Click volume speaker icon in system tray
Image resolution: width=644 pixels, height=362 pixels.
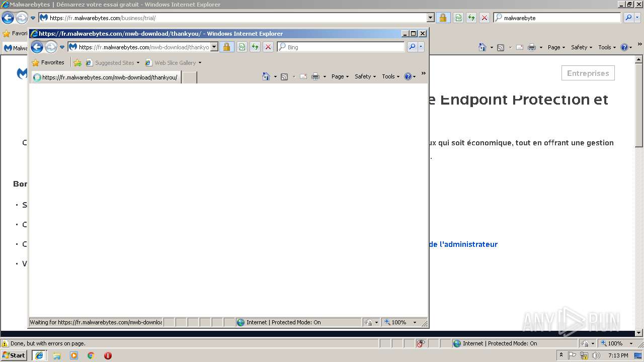(x=596, y=355)
